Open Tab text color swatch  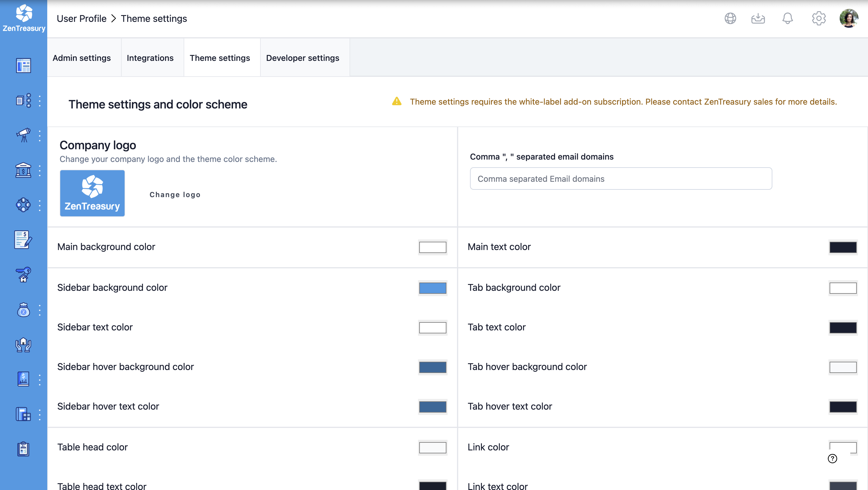click(x=843, y=327)
